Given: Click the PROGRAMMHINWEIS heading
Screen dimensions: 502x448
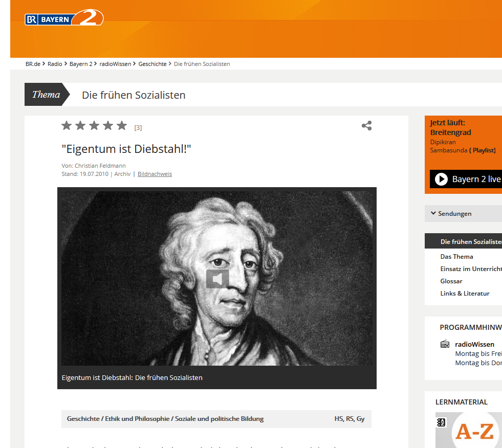Looking at the screenshot, I should (x=471, y=327).
